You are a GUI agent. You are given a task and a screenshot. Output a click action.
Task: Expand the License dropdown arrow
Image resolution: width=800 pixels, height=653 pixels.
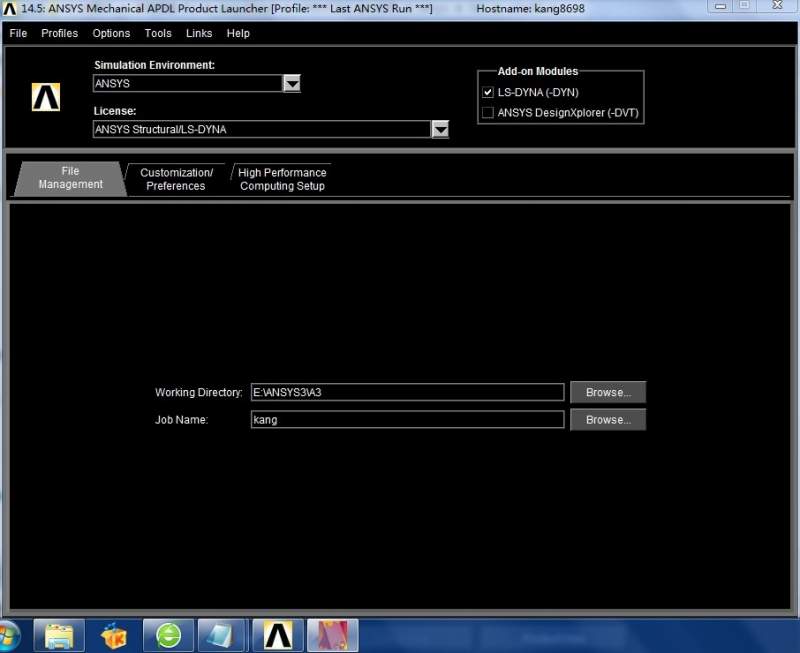440,130
